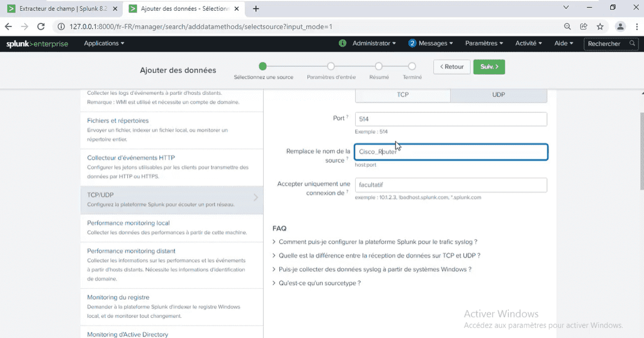This screenshot has width=644, height=338.
Task: Click the green health status icon
Action: click(343, 43)
